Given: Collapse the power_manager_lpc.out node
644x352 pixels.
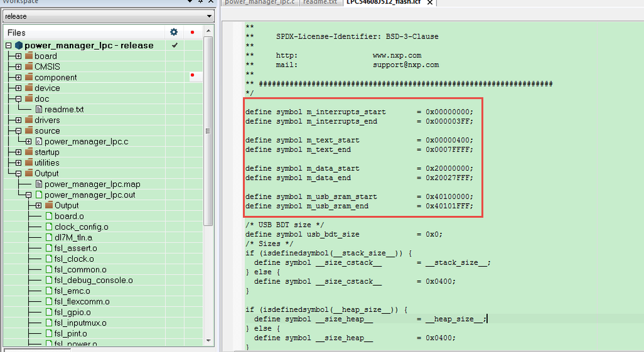Looking at the screenshot, I should tap(28, 195).
